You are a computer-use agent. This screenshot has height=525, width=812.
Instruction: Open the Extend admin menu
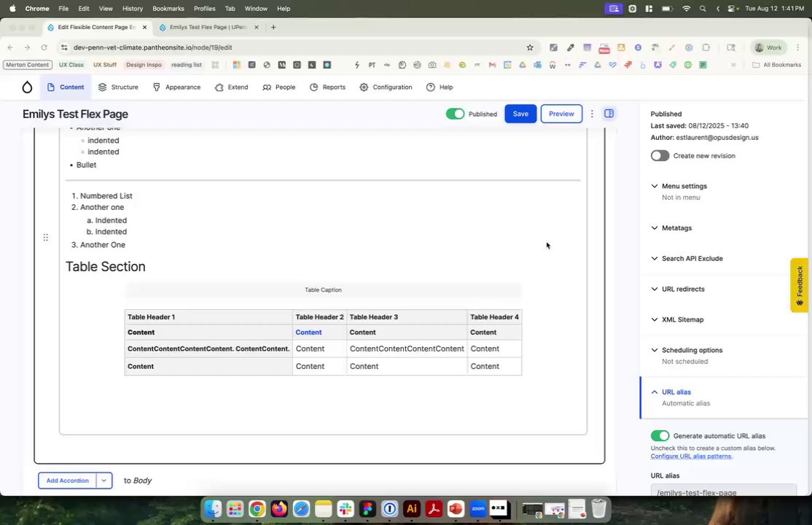point(232,87)
